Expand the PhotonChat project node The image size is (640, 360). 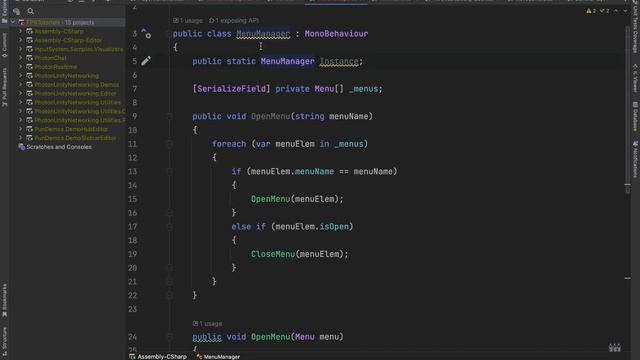(x=20, y=58)
